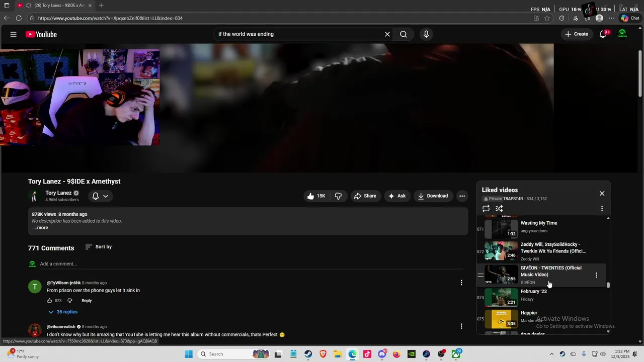This screenshot has width=644, height=362.
Task: Open browser Settings and more menu
Action: click(611, 18)
